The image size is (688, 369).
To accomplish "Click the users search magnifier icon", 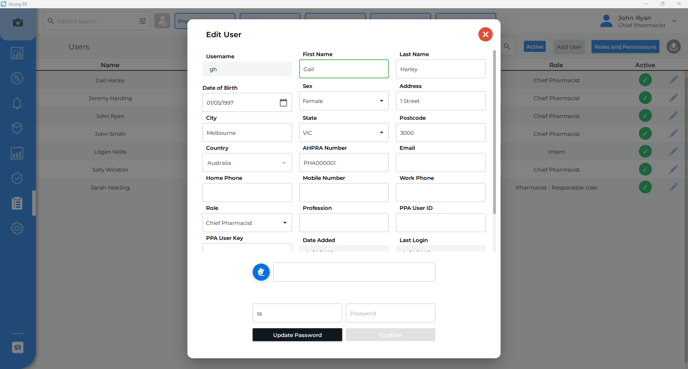I will [x=507, y=47].
